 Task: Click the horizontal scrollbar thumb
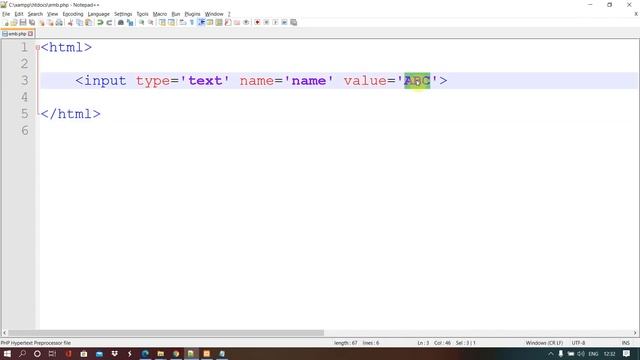[166, 333]
